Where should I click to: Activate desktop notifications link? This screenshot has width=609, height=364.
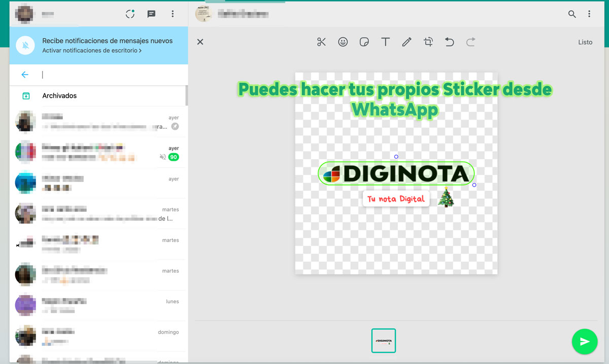coord(92,51)
